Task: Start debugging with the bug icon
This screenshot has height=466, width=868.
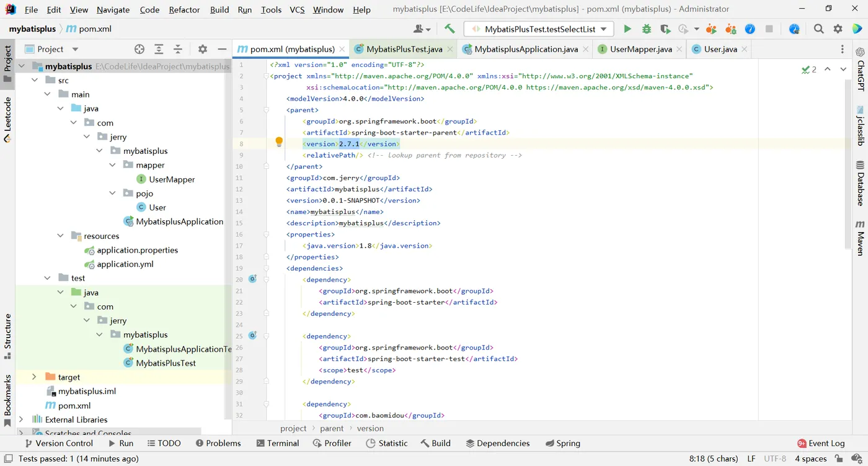Action: pyautogui.click(x=647, y=29)
